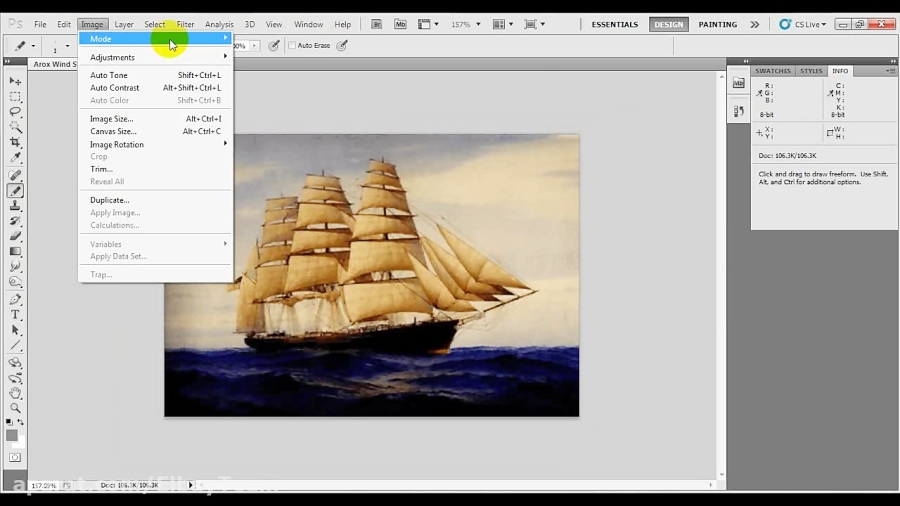This screenshot has height=506, width=900.
Task: Launch Mini Bridge from the top bar
Action: click(400, 24)
